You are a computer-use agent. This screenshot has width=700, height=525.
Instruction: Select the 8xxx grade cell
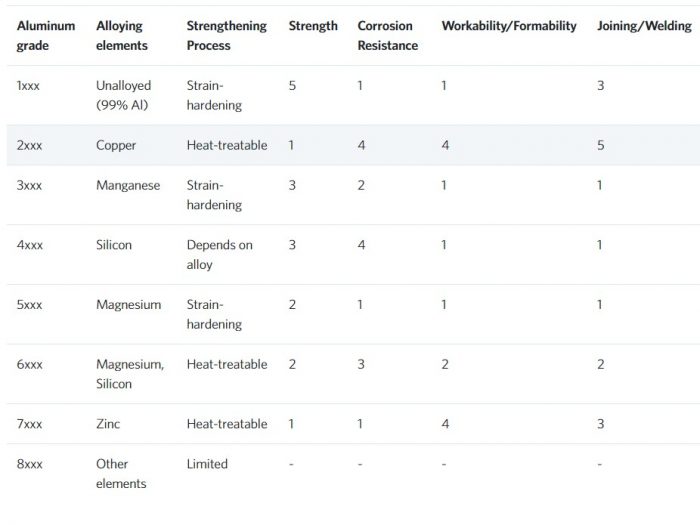[x=30, y=464]
